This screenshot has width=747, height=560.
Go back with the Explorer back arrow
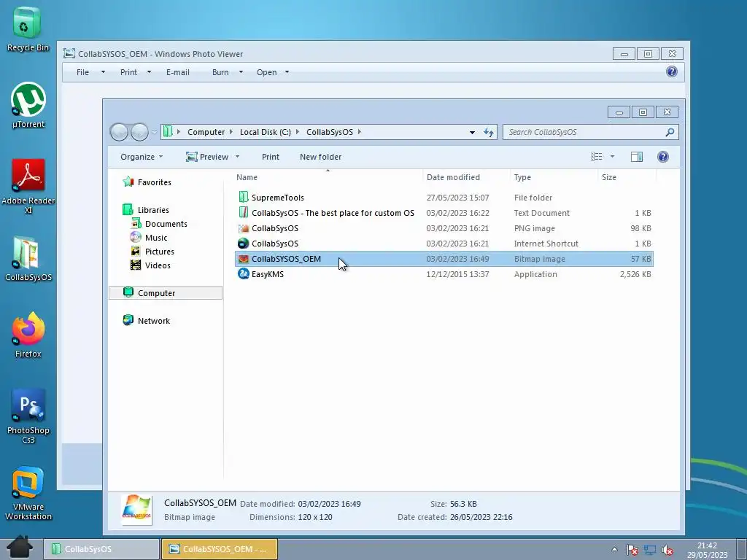pos(119,132)
